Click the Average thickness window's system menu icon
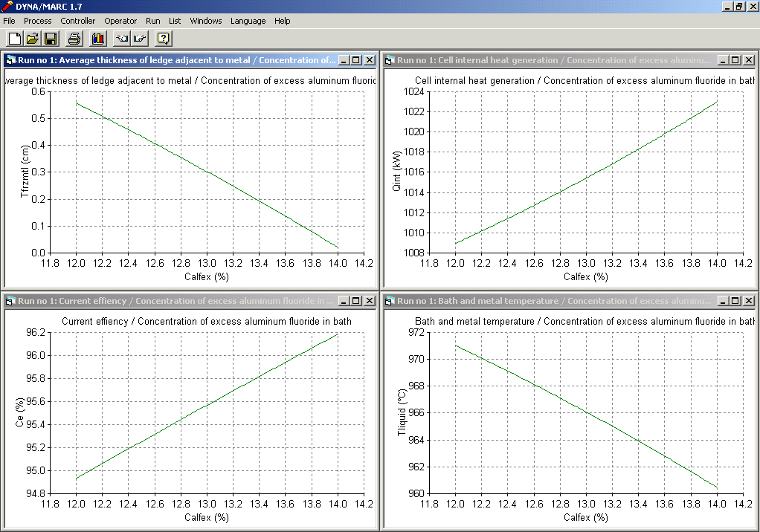The height and width of the screenshot is (532, 760). point(10,60)
